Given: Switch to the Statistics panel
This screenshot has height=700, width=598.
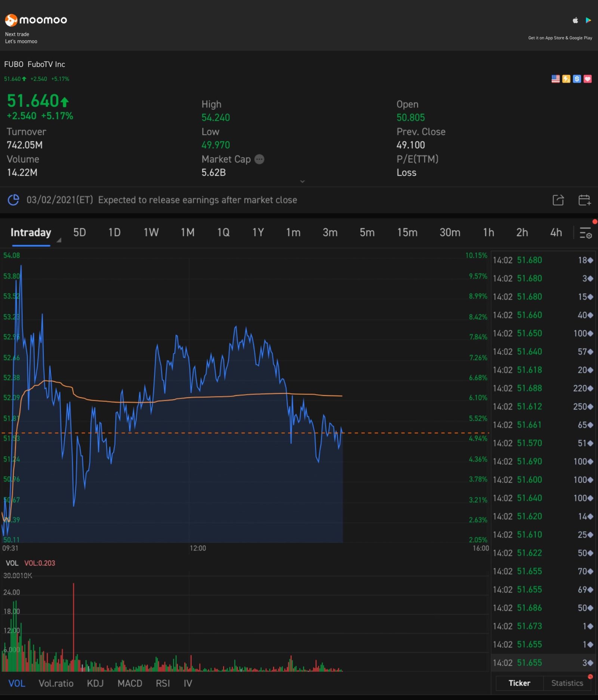Looking at the screenshot, I should coord(567,683).
